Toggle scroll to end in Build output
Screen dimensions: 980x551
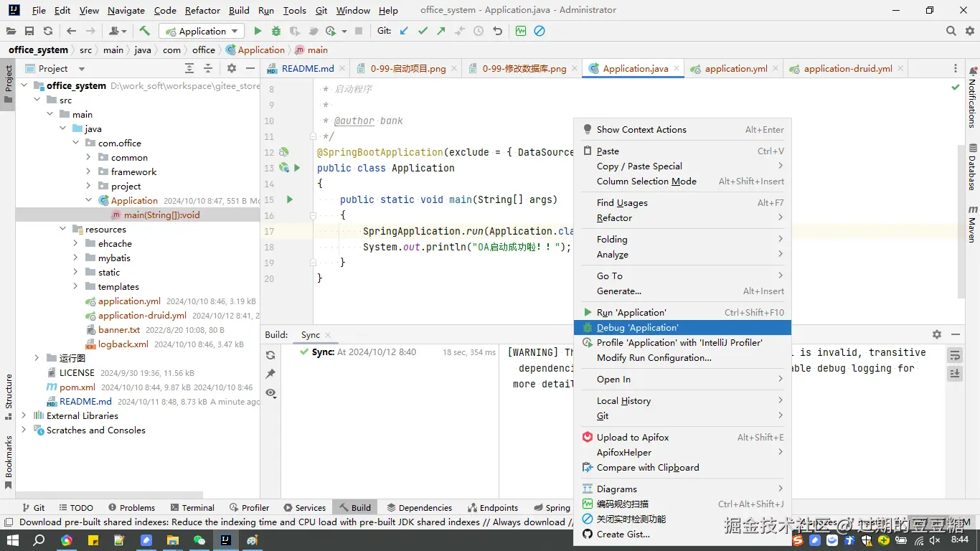pyautogui.click(x=955, y=374)
